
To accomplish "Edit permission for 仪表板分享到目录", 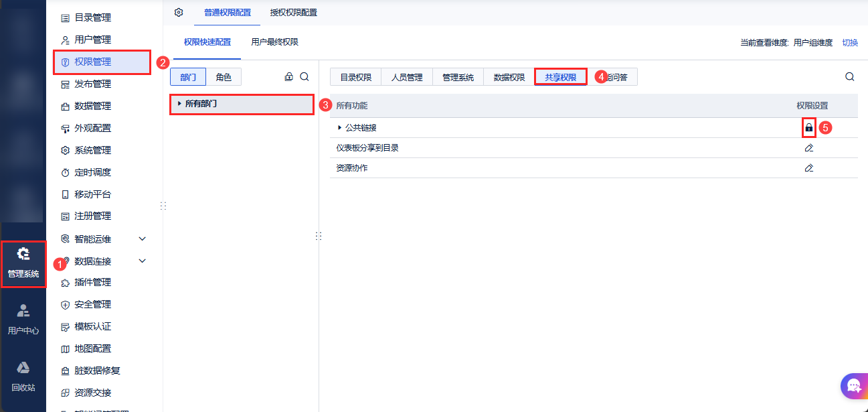I will (x=808, y=148).
